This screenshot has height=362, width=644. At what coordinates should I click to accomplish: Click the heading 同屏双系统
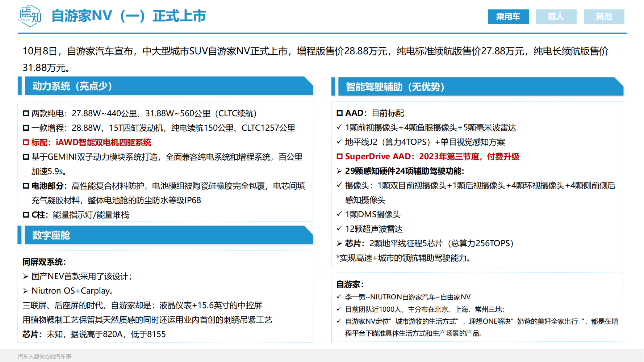pyautogui.click(x=44, y=262)
